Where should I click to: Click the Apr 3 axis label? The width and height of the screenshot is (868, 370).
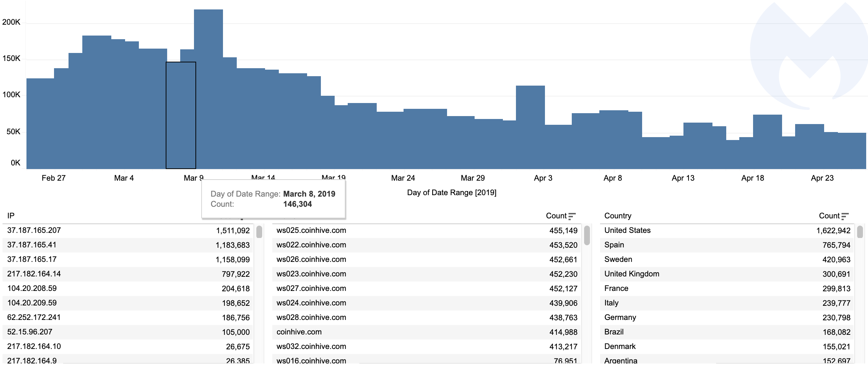pos(543,178)
